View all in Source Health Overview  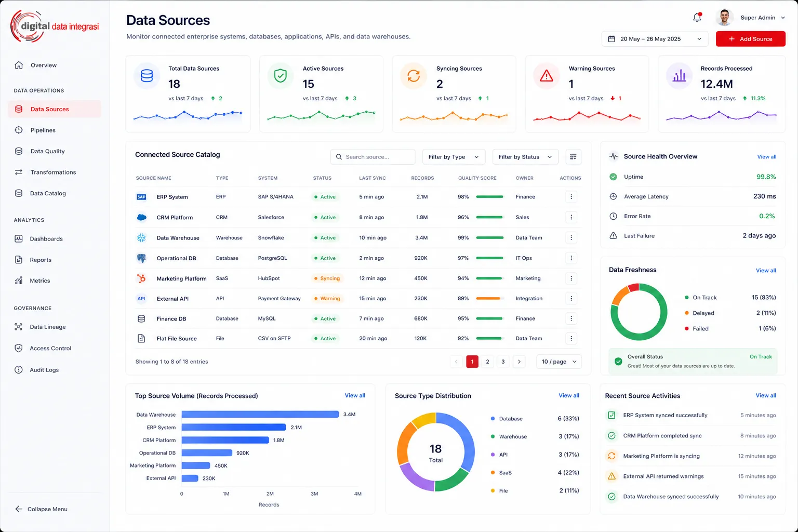pos(766,157)
